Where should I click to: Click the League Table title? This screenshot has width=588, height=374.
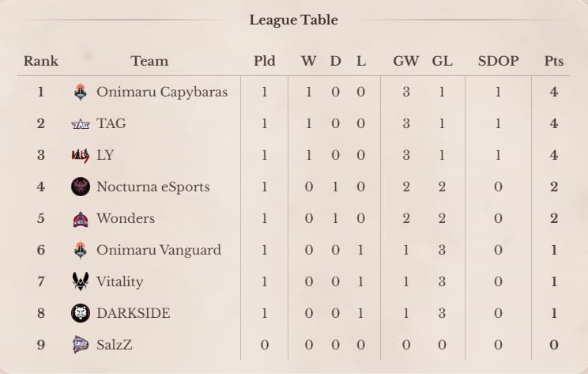(x=294, y=20)
